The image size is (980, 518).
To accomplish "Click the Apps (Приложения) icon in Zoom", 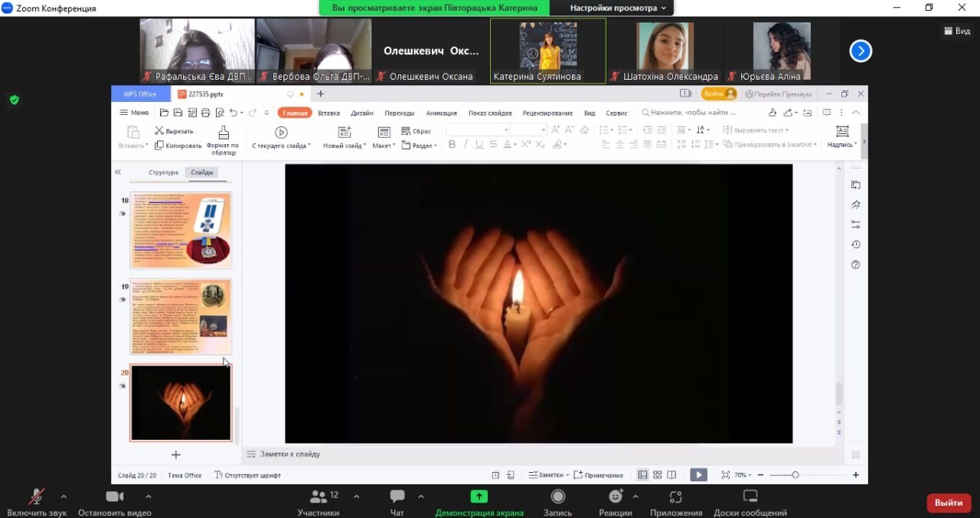I will pyautogui.click(x=675, y=497).
